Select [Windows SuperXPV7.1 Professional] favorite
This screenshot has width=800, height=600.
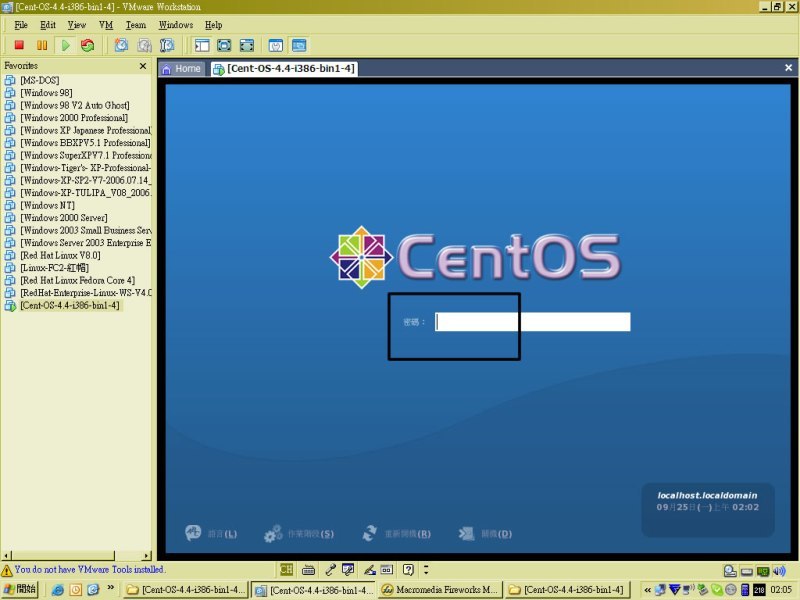tap(86, 155)
